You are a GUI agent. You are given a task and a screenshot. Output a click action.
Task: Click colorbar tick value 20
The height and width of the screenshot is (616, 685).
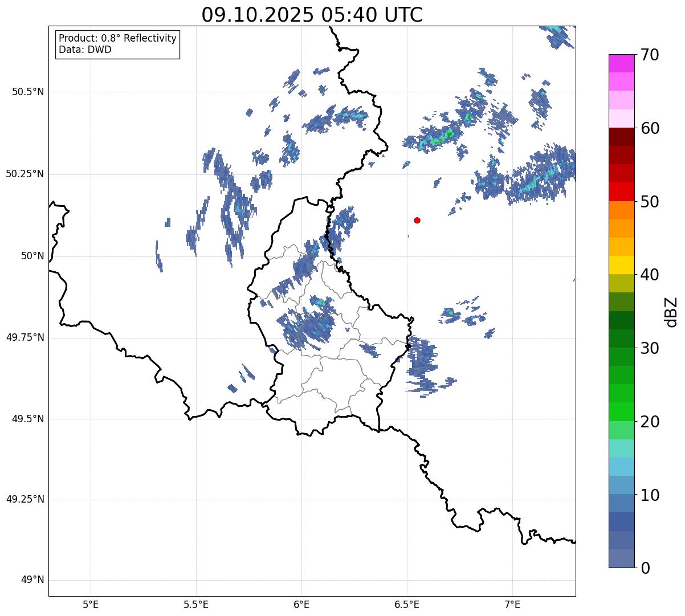pyautogui.click(x=650, y=422)
